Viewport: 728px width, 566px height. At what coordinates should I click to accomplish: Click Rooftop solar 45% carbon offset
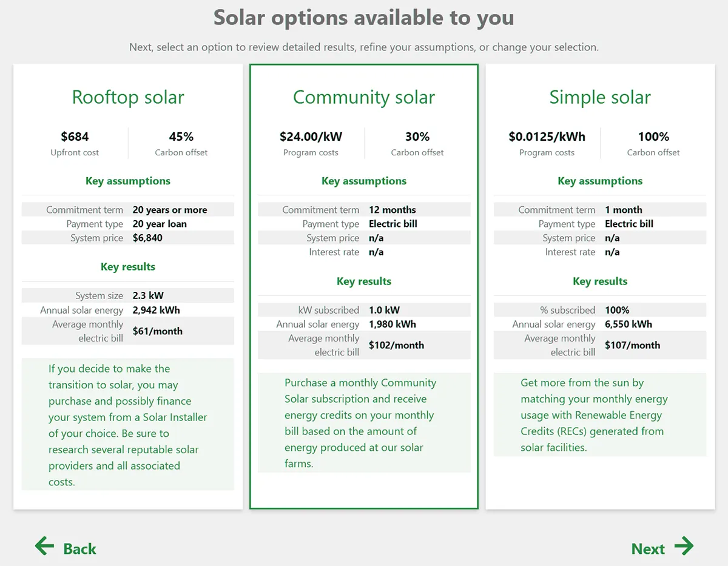click(181, 137)
